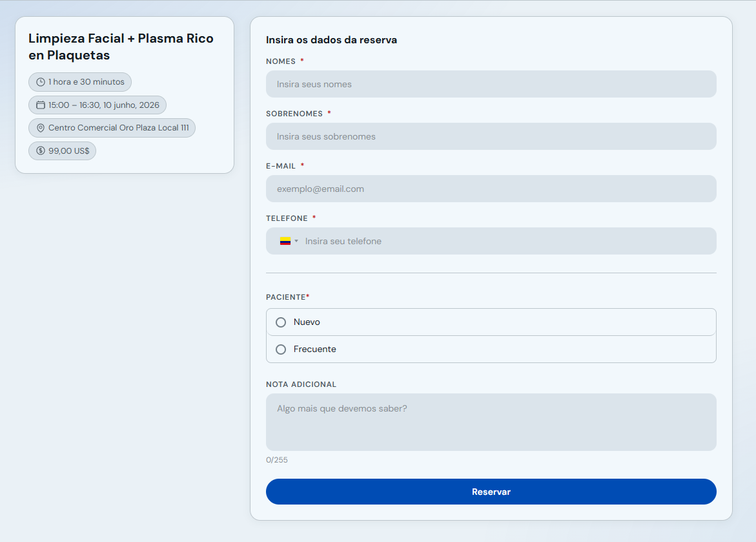Image resolution: width=756 pixels, height=542 pixels.
Task: Focus the Sobrenomes input field
Action: pos(491,136)
